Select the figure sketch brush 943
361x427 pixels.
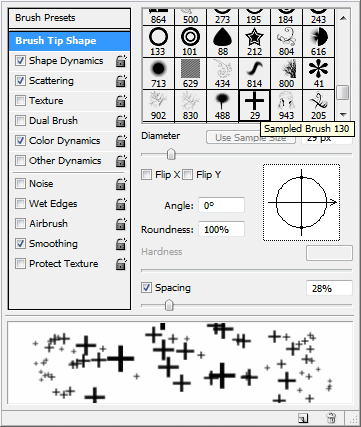286,105
